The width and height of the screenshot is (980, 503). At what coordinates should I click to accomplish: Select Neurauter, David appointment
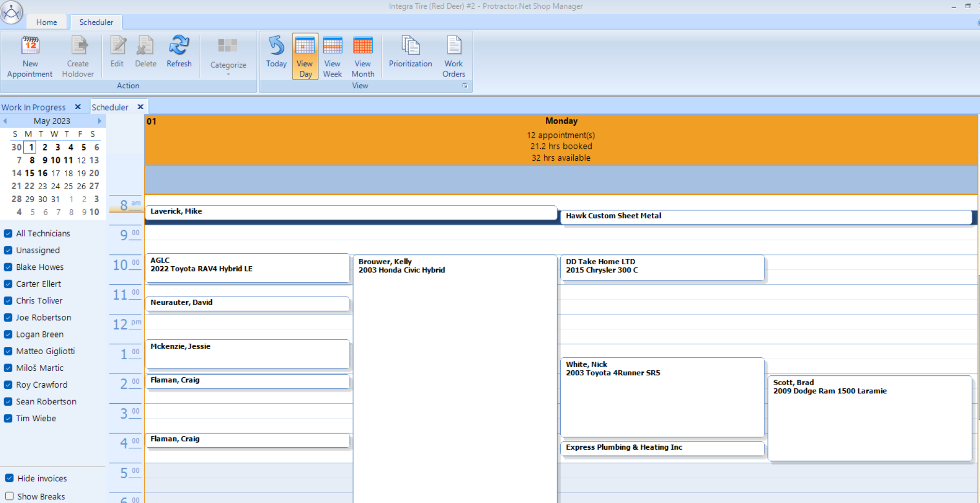coord(248,303)
